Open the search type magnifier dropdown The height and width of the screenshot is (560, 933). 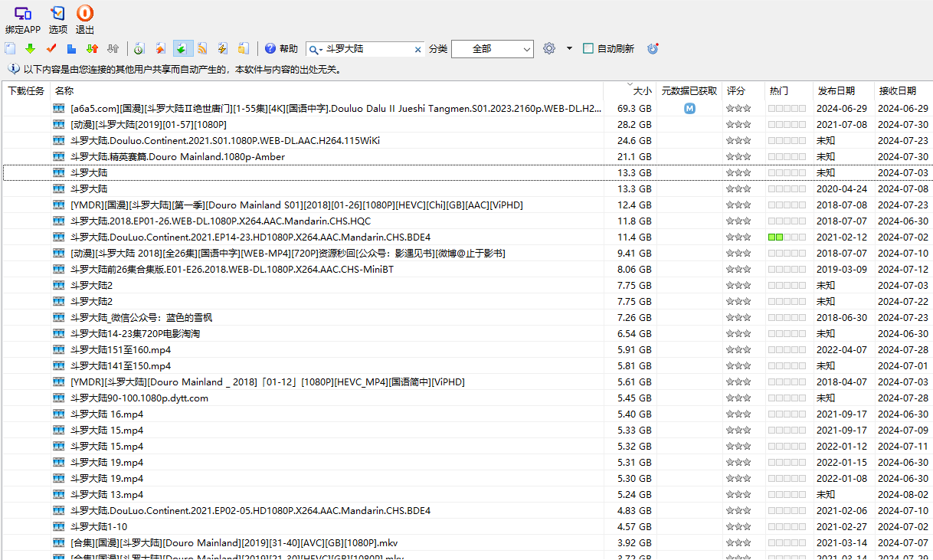pos(315,49)
